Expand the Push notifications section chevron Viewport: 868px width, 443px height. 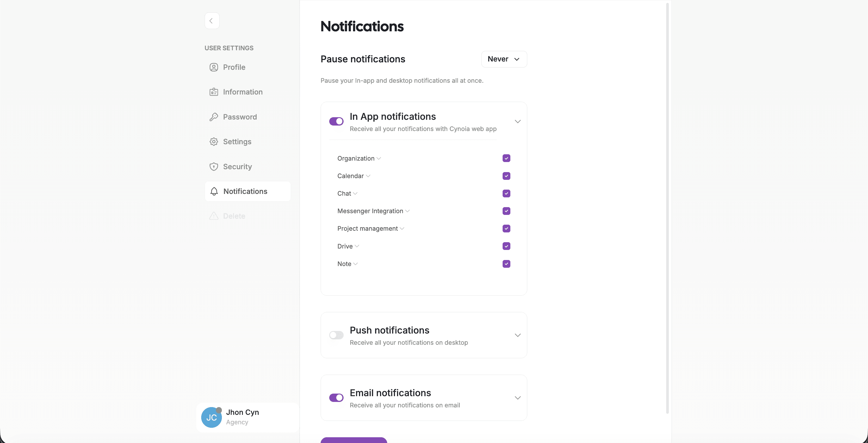tap(518, 335)
